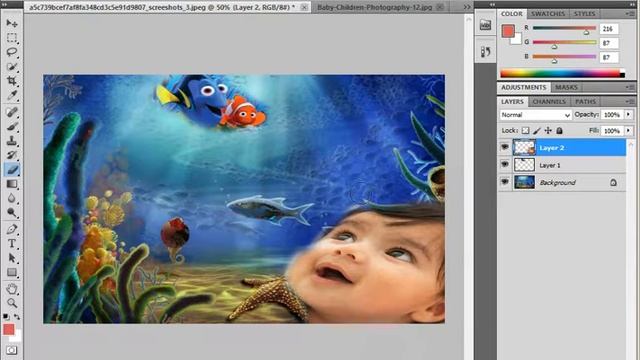Click the Opacity percentage field
The width and height of the screenshot is (640, 360).
coord(612,115)
